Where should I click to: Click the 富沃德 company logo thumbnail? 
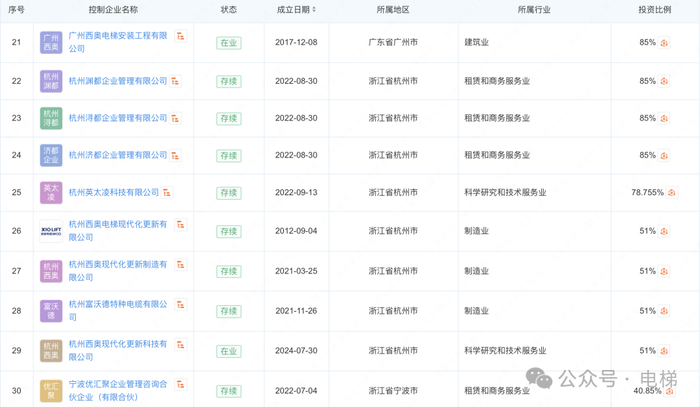pyautogui.click(x=51, y=311)
